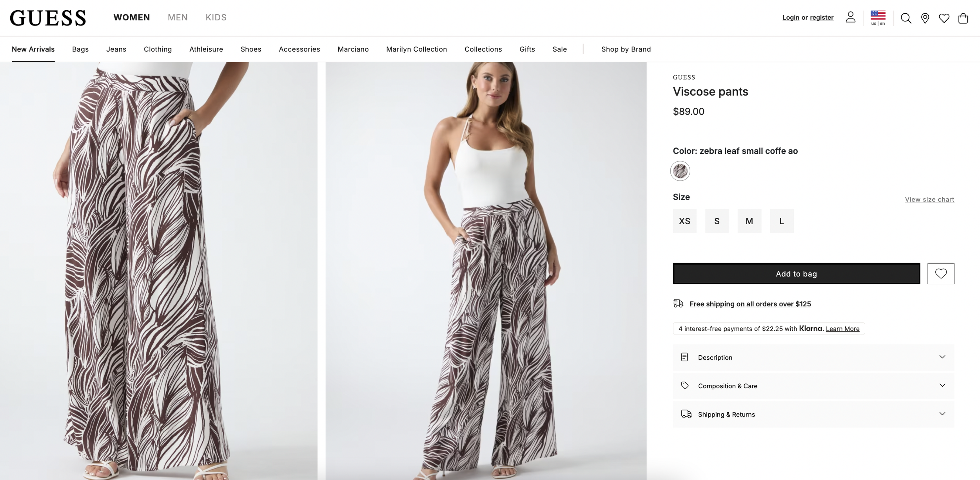The image size is (980, 480).
Task: Open the Sale menu item
Action: click(x=559, y=49)
